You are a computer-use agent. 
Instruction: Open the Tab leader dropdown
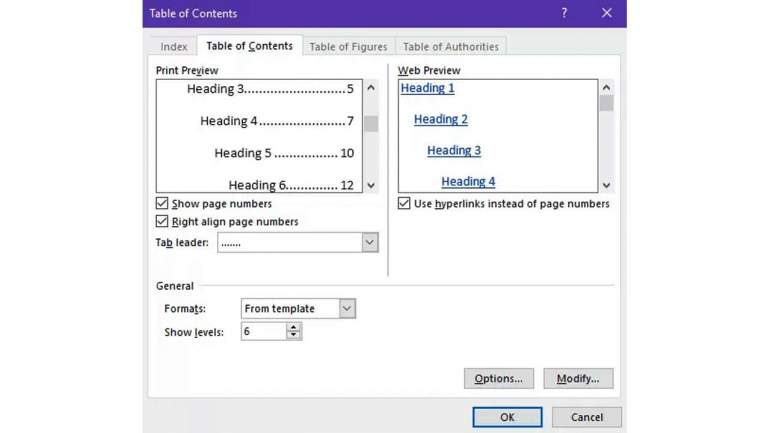(x=370, y=243)
